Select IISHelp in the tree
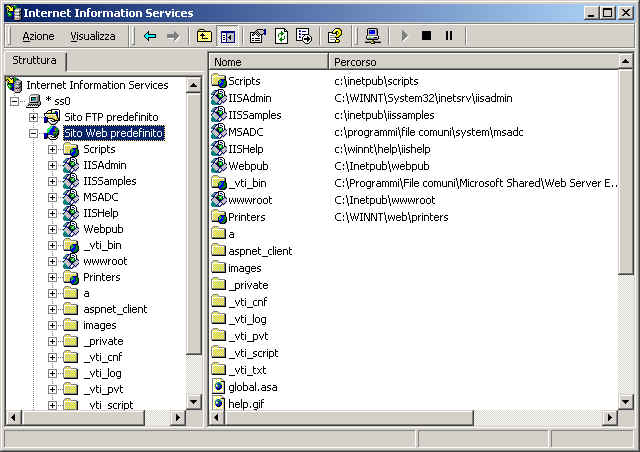 pos(101,213)
